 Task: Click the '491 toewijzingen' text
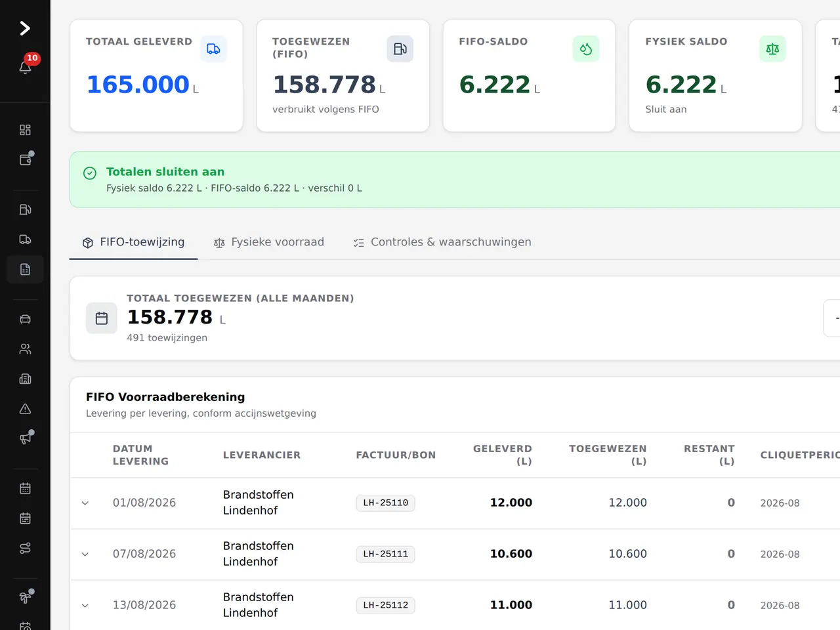click(x=167, y=337)
